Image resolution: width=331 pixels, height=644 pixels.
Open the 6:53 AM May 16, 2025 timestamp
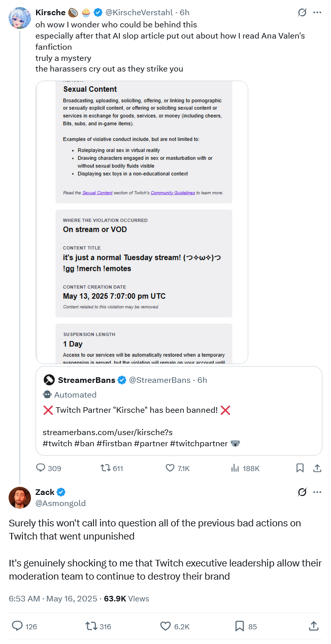(53, 599)
